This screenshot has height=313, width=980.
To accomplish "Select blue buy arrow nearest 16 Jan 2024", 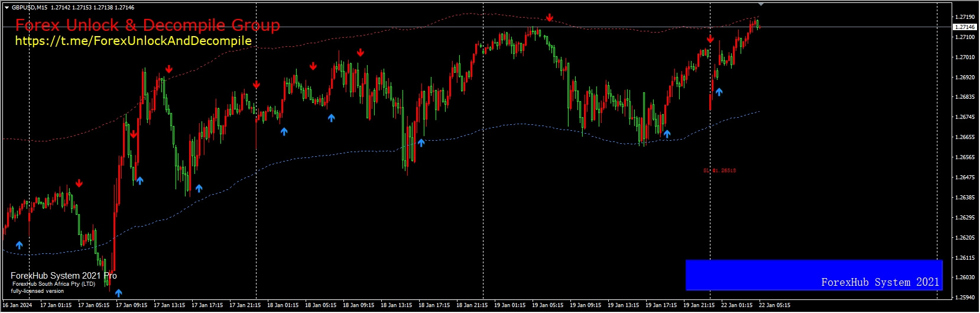I will click(20, 245).
